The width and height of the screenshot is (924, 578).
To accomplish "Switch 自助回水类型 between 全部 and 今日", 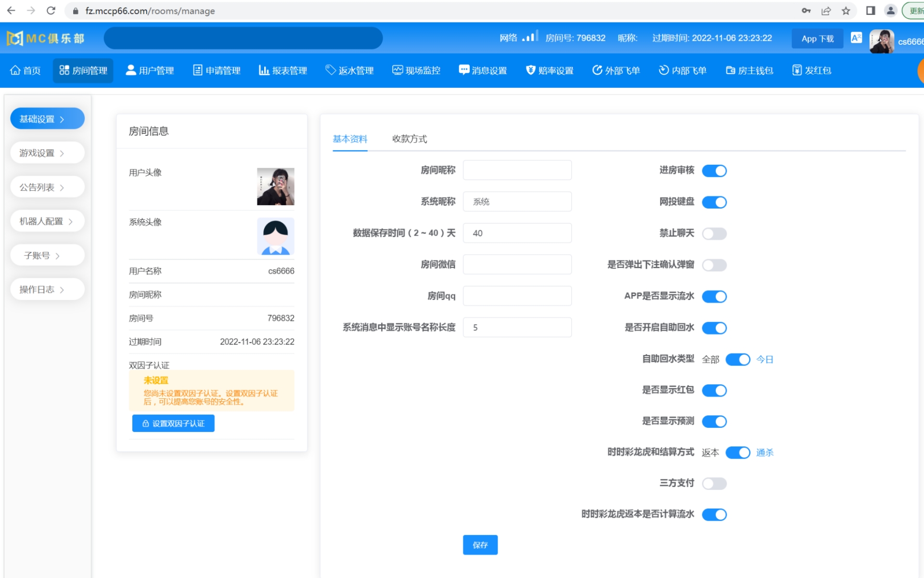I will 738,359.
